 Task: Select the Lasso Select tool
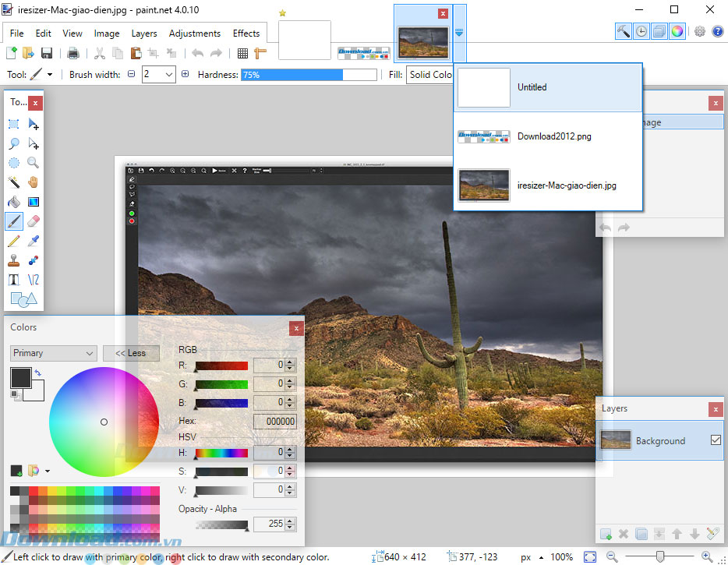(14, 143)
